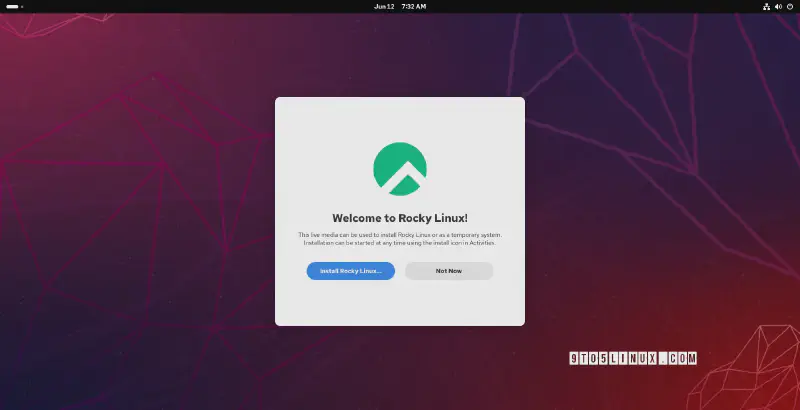800x410 pixels.
Task: Install Rocky Linux via the blue button
Action: point(350,271)
